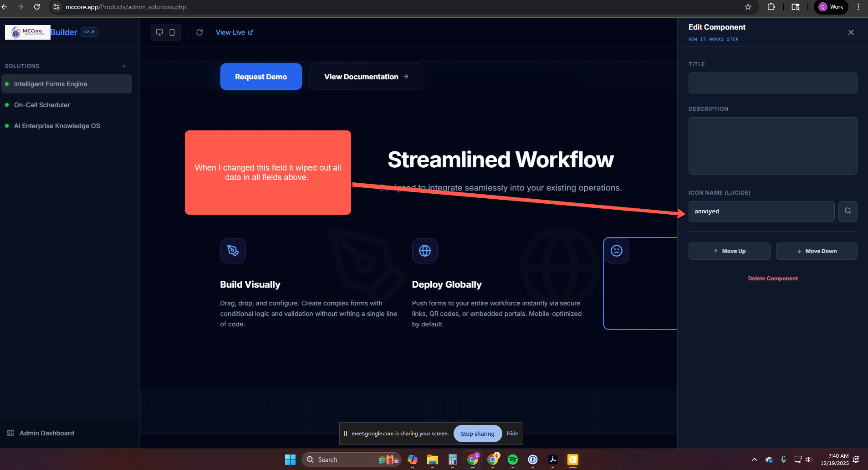Click the icon search magnifier button
The width and height of the screenshot is (868, 470).
(848, 211)
